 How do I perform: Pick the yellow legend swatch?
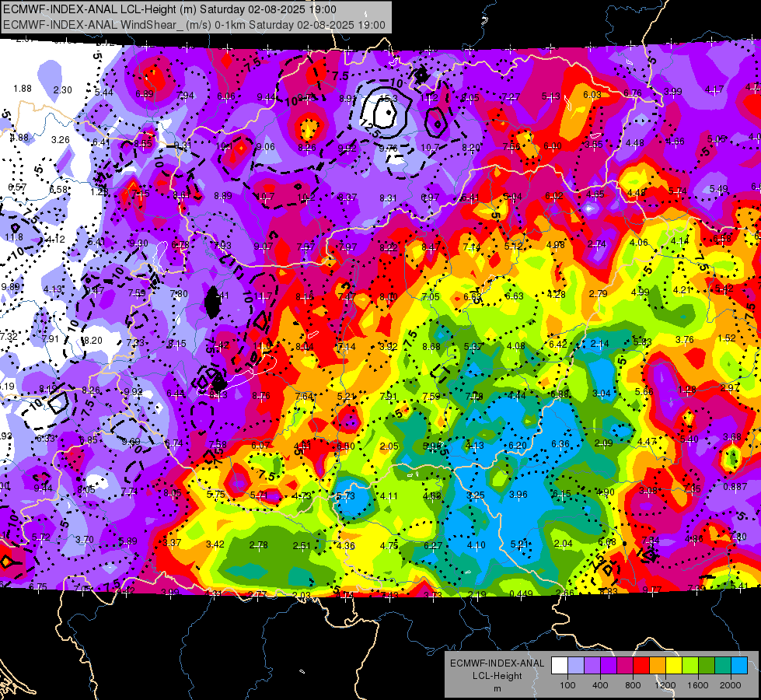click(674, 665)
